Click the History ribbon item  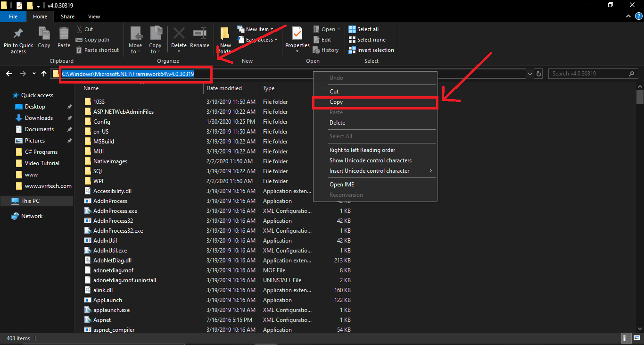click(326, 50)
